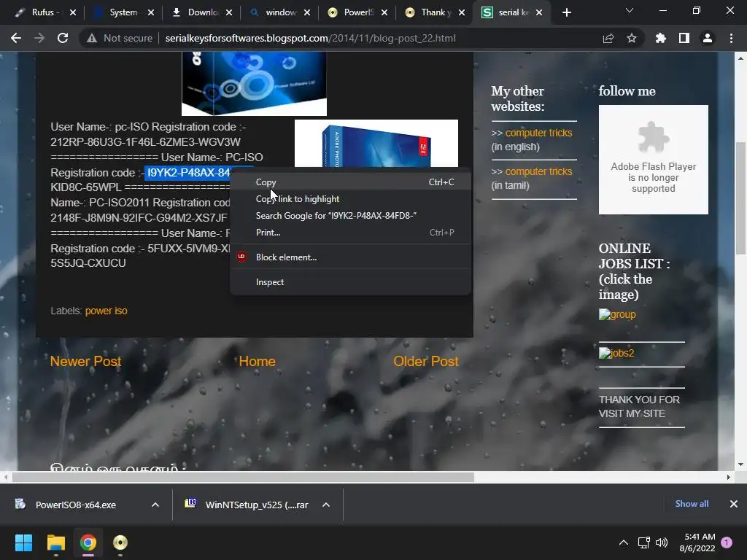This screenshot has height=560, width=747.
Task: Show hidden system tray icons
Action: (x=623, y=542)
